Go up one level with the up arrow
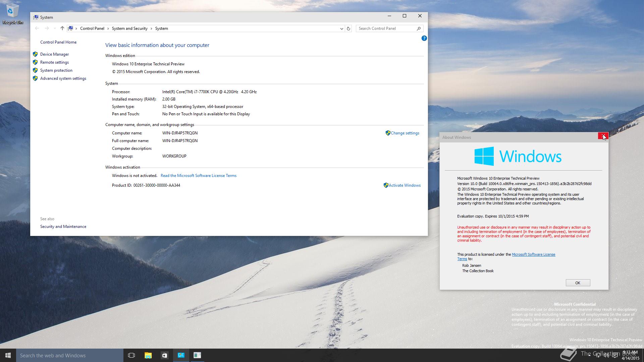This screenshot has height=362, width=644. tap(62, 28)
